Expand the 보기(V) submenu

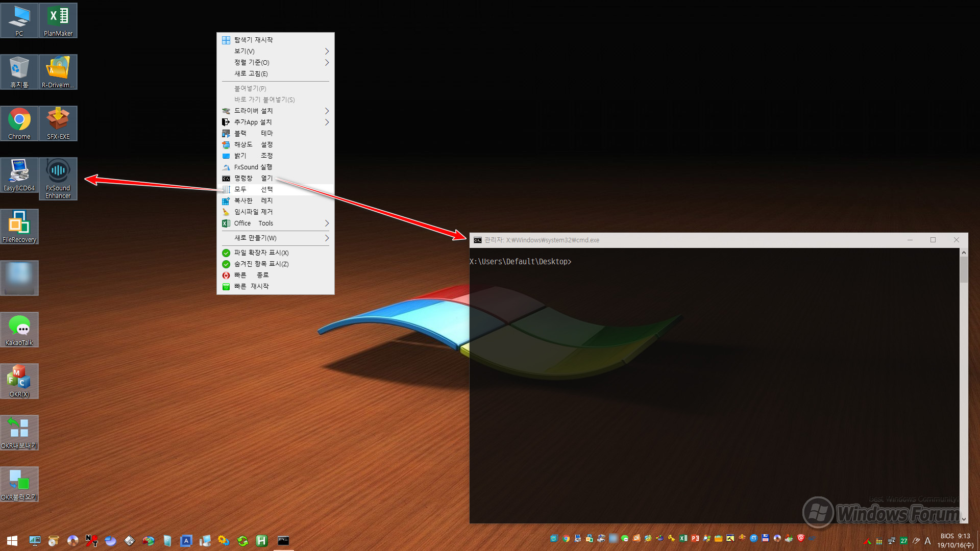click(276, 51)
